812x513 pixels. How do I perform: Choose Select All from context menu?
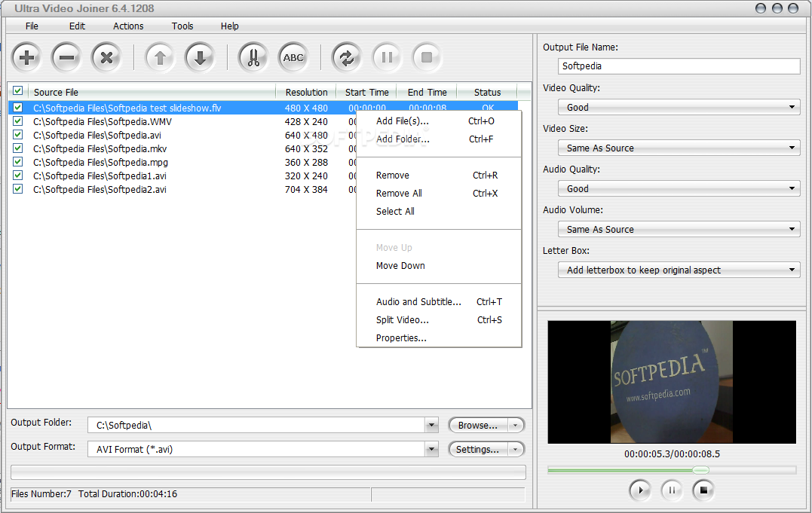(439, 211)
